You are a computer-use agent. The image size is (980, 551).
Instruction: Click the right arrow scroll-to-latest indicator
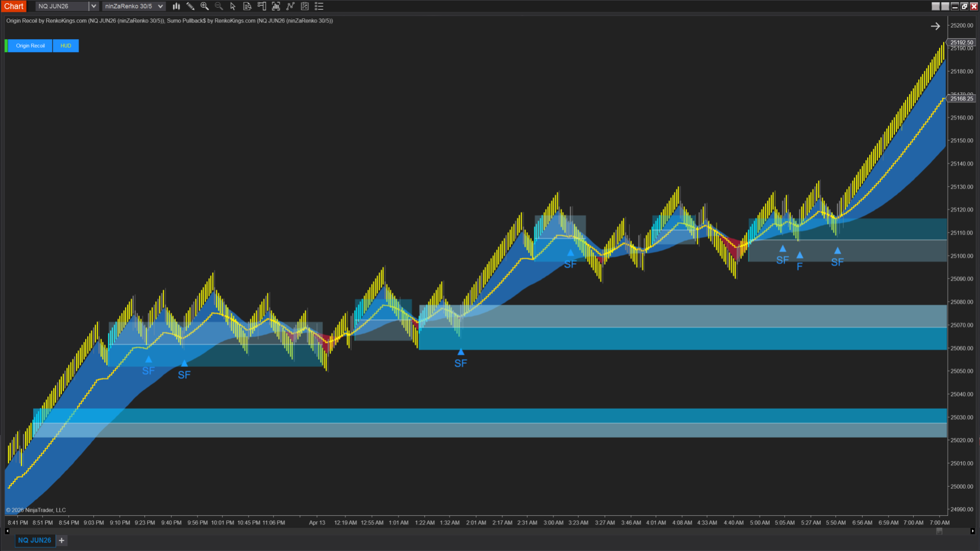[935, 26]
